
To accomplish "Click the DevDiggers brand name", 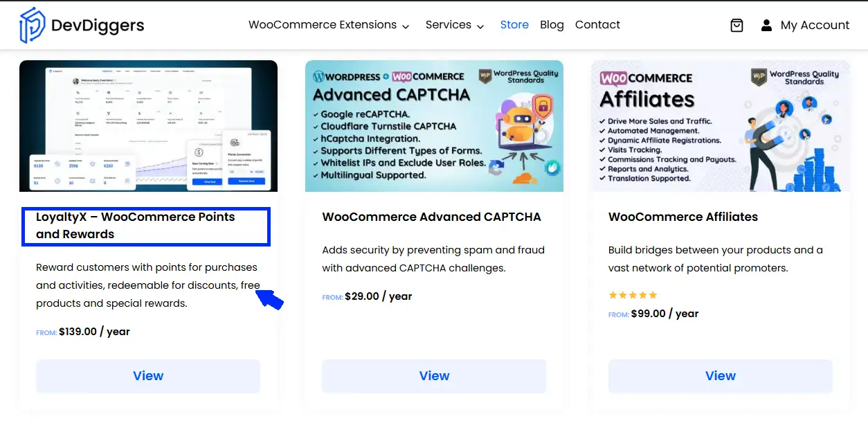I will click(98, 26).
